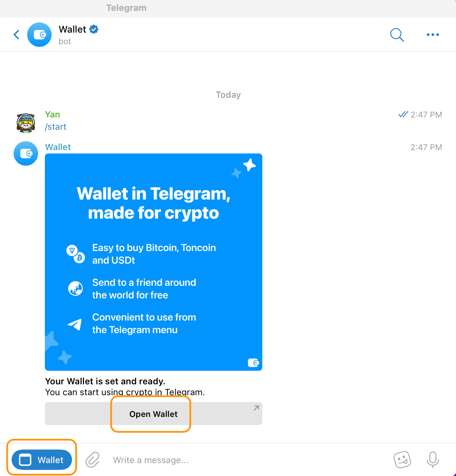This screenshot has height=476, width=456.
Task: Attach a file with the paperclip icon
Action: click(x=92, y=460)
